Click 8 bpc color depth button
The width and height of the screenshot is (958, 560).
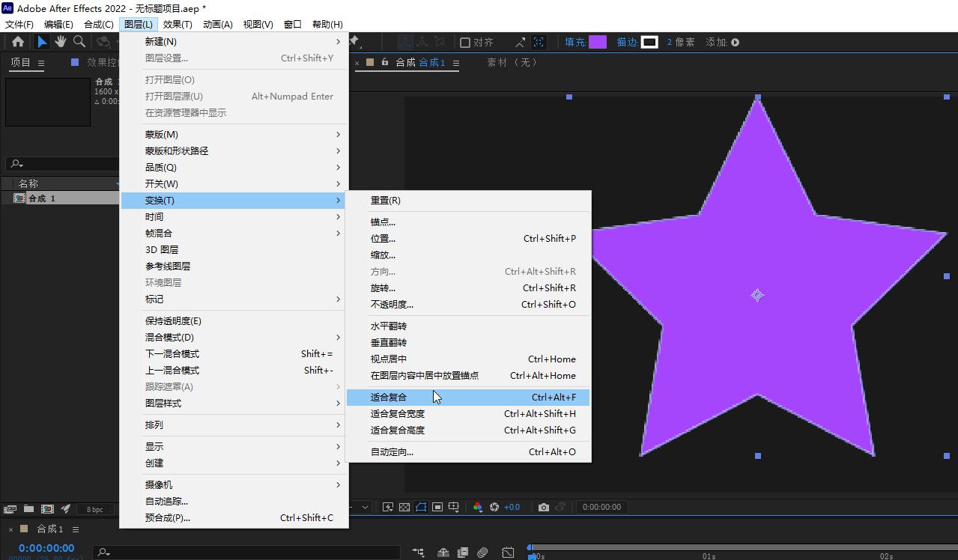[95, 509]
